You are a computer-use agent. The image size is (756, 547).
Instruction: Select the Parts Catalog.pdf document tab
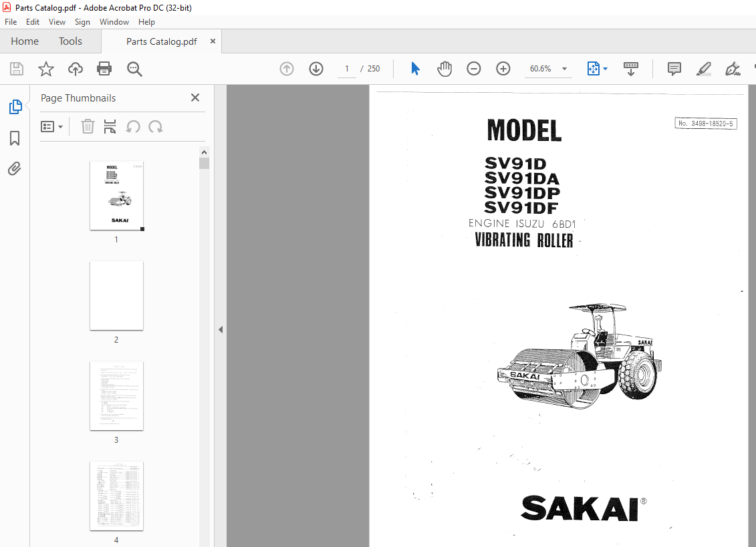click(162, 41)
